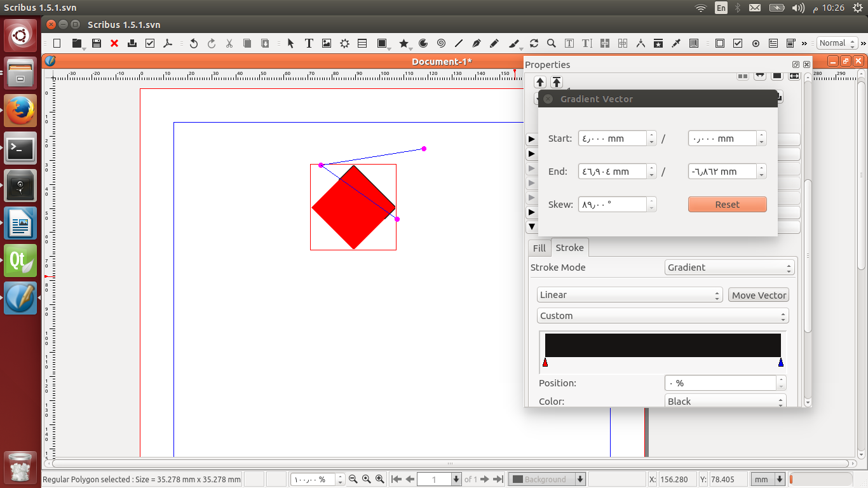The width and height of the screenshot is (868, 488).
Task: Select the red gradient stop marker
Action: point(545,363)
